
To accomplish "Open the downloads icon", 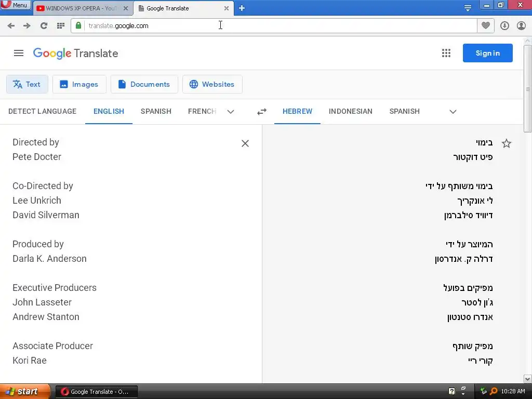I will (504, 26).
